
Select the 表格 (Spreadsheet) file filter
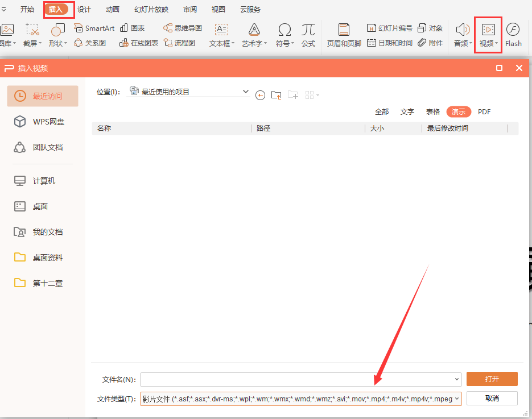(x=433, y=112)
